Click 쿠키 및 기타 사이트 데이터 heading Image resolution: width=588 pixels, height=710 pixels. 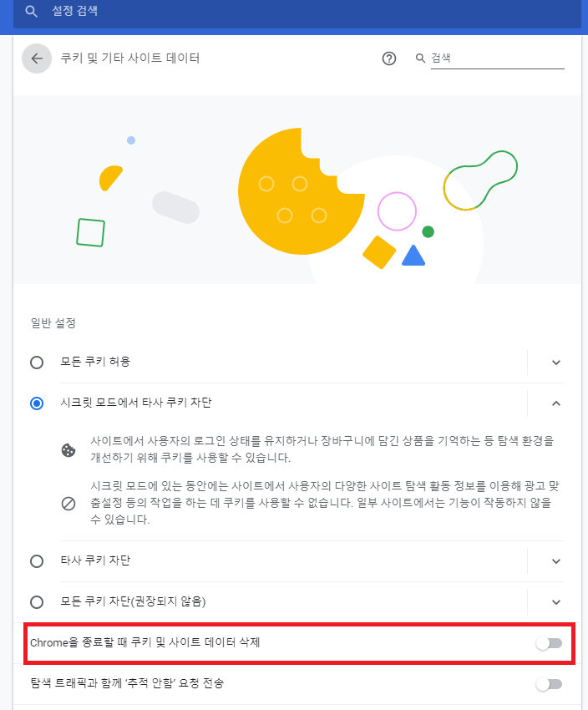pos(129,58)
